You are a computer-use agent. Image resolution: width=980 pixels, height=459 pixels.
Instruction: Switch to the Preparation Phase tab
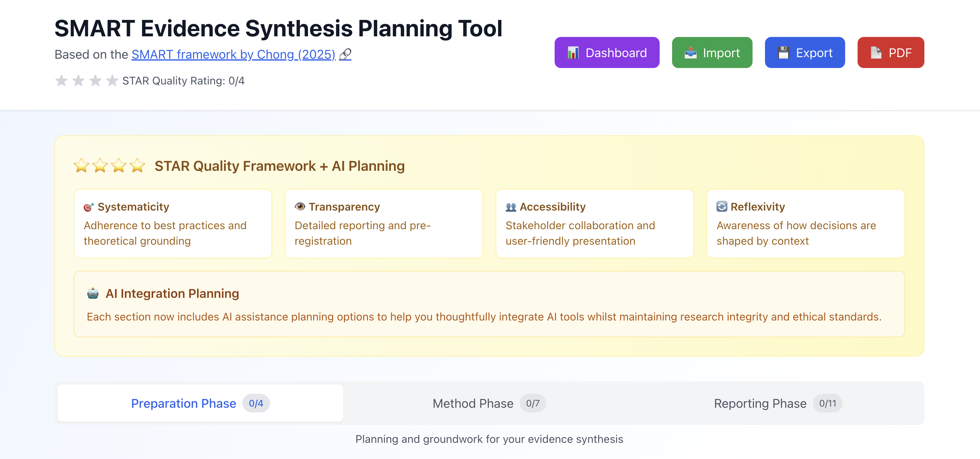point(183,403)
